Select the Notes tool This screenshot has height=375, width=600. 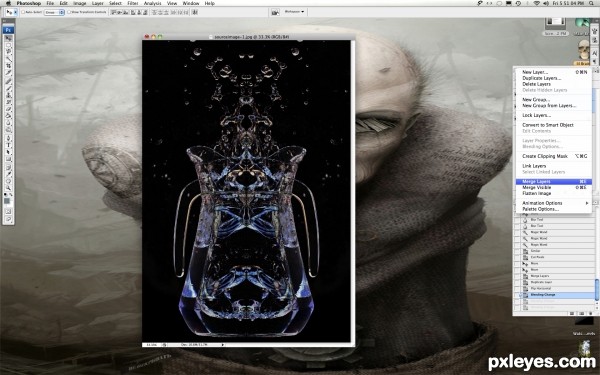pos(8,168)
